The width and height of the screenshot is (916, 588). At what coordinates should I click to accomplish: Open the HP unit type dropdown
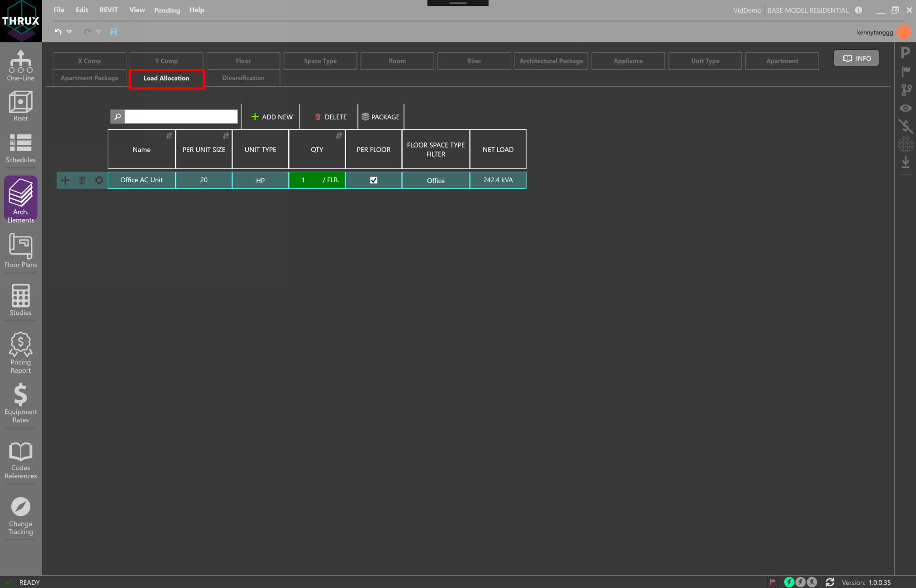point(260,180)
